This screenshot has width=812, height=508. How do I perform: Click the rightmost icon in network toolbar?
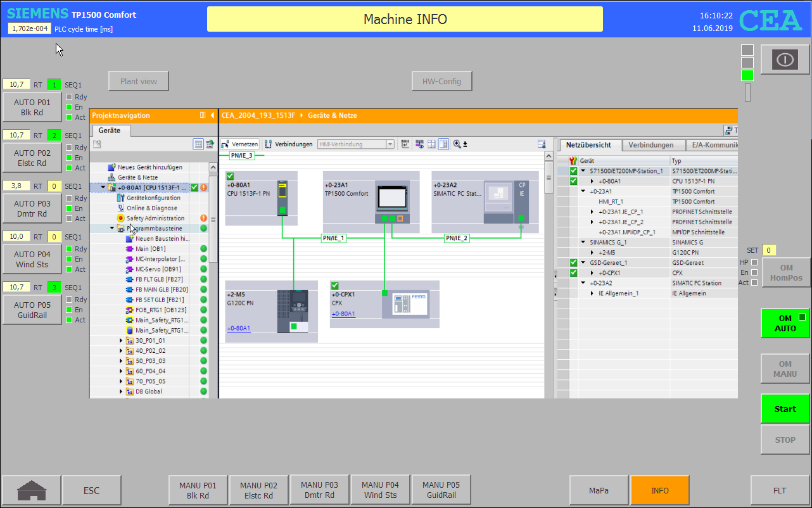[x=542, y=144]
